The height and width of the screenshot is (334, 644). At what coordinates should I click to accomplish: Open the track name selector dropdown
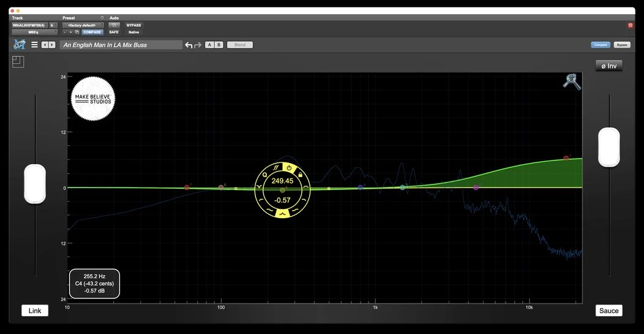[29, 25]
